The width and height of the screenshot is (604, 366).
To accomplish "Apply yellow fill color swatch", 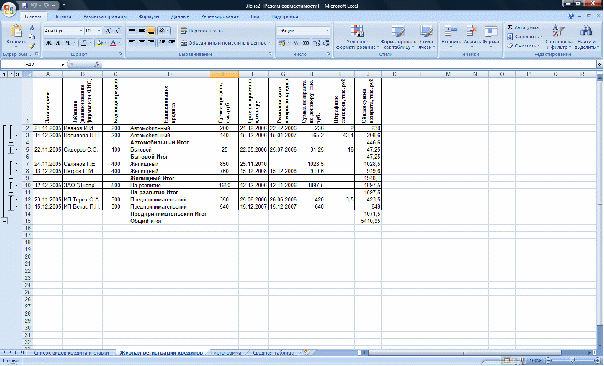I will click(x=100, y=43).
